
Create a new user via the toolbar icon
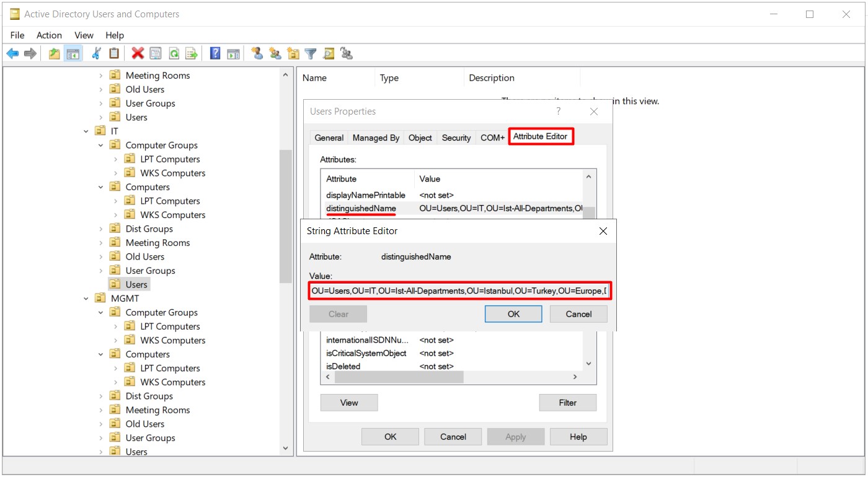[257, 54]
